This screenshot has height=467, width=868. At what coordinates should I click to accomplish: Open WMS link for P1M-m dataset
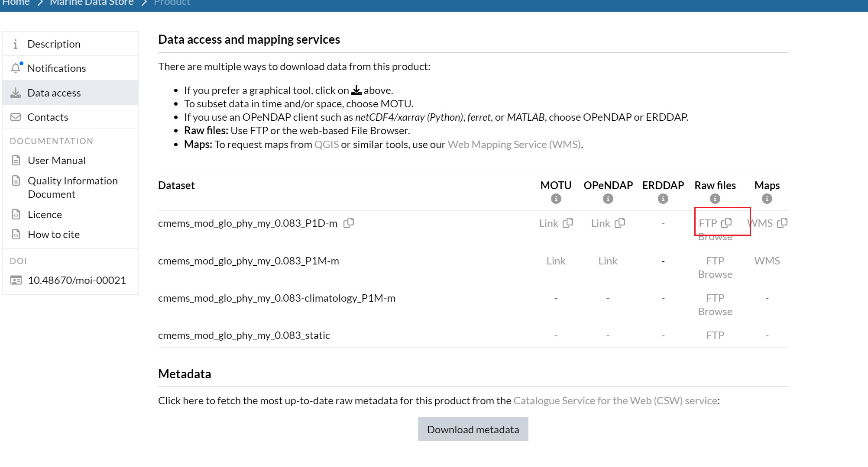[767, 261]
